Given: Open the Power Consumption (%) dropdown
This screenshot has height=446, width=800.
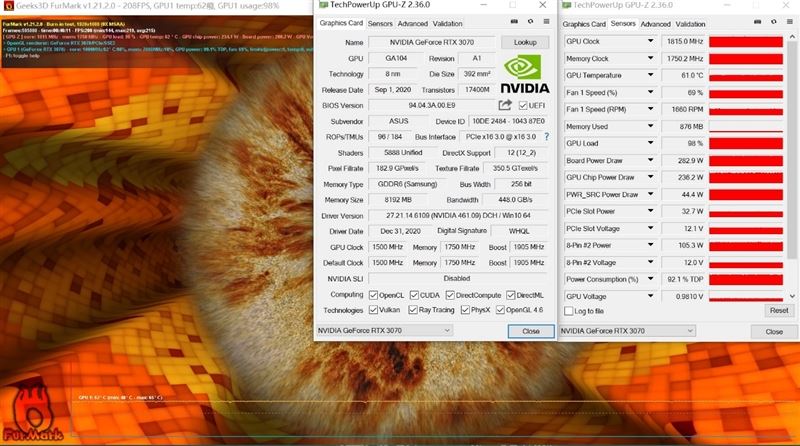Looking at the screenshot, I should coord(651,279).
